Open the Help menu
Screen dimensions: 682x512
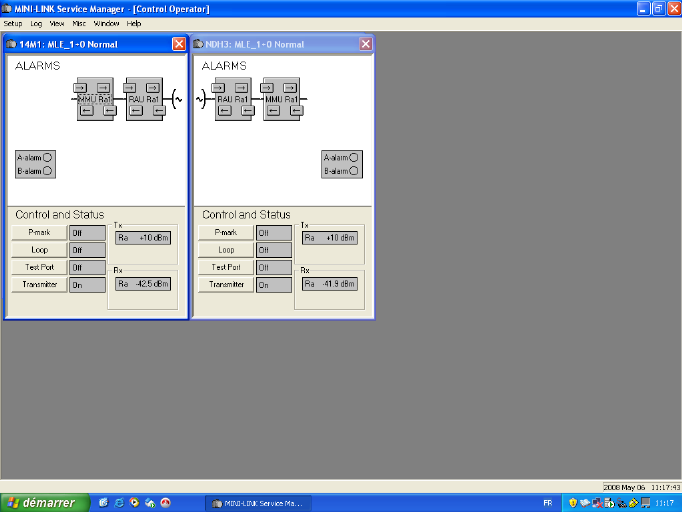[x=134, y=23]
